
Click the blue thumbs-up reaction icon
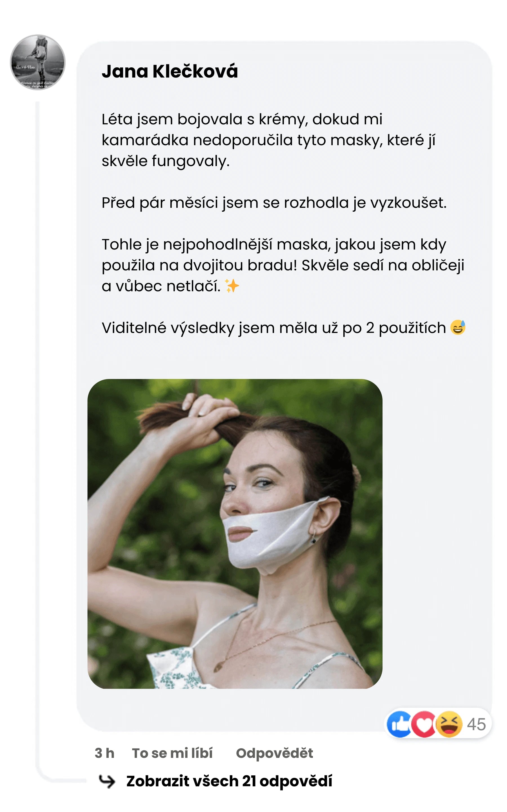pyautogui.click(x=399, y=724)
